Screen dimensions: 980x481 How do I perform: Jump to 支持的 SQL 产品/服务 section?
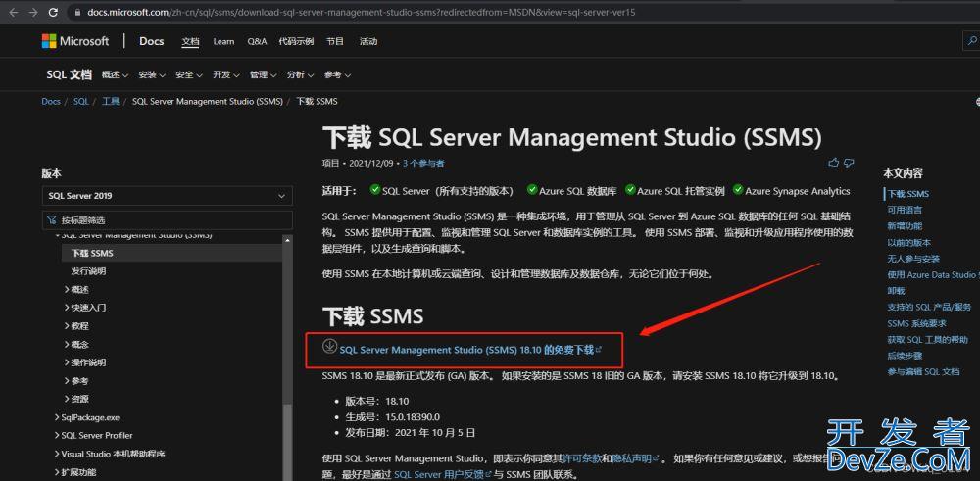[929, 308]
